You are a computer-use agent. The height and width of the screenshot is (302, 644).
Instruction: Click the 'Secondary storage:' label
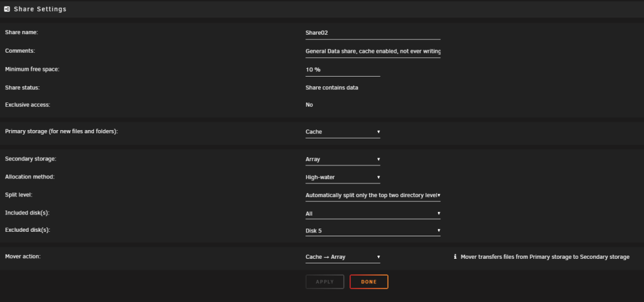coord(30,158)
